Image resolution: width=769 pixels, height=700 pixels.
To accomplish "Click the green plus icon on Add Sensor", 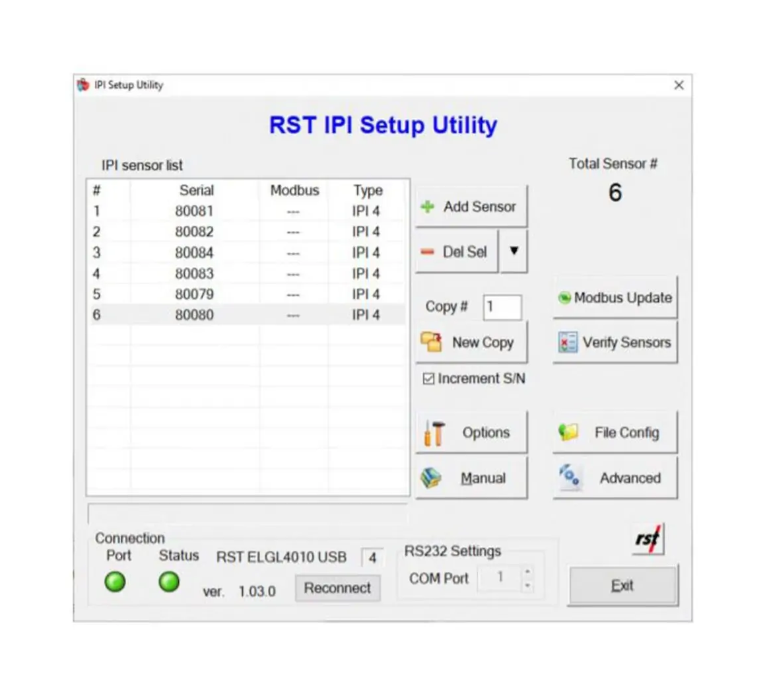I will [428, 207].
